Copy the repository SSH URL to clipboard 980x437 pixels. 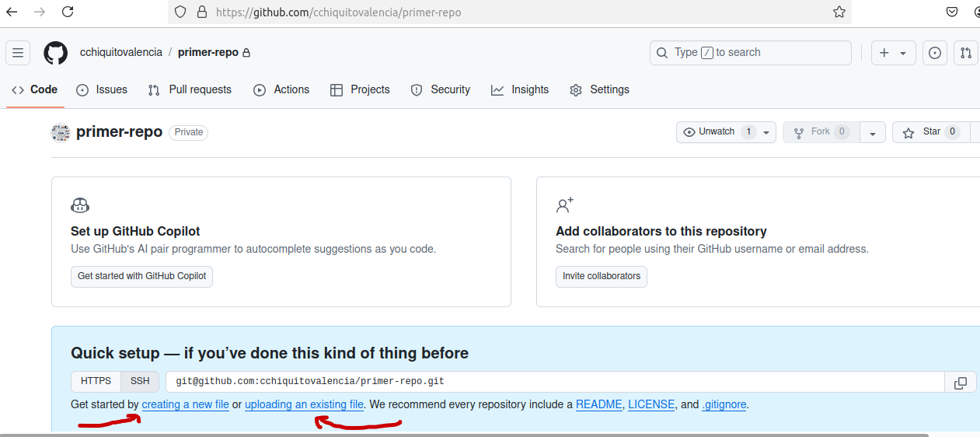click(961, 383)
